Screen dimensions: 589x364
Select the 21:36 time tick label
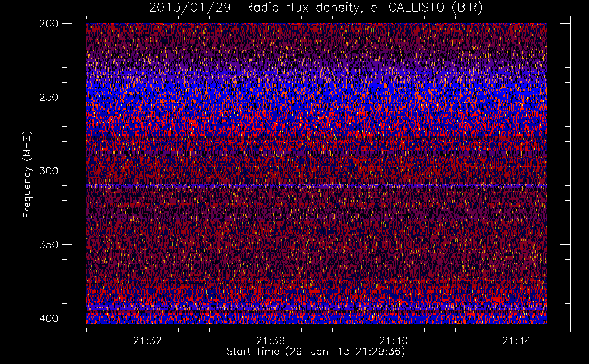270,341
